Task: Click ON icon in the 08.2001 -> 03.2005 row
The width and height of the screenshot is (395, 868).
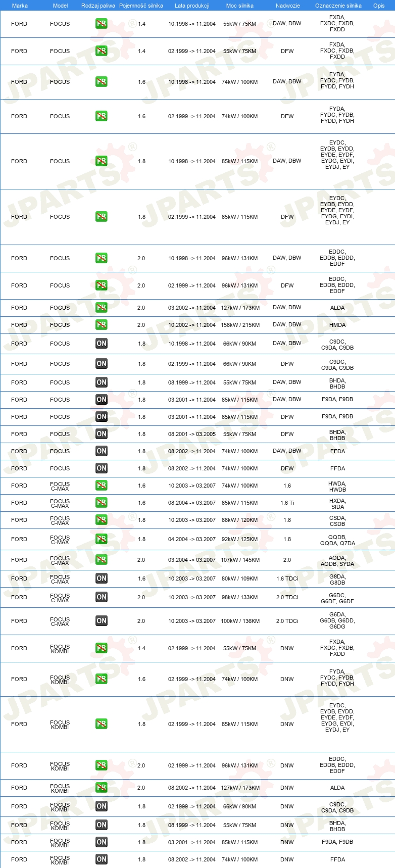Action: tap(102, 434)
